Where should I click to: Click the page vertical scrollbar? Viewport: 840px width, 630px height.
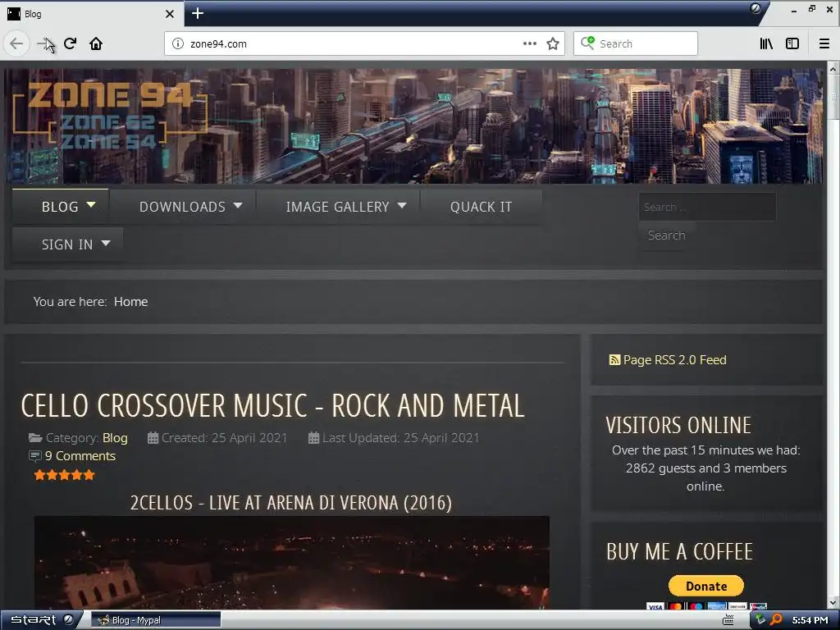click(833, 337)
